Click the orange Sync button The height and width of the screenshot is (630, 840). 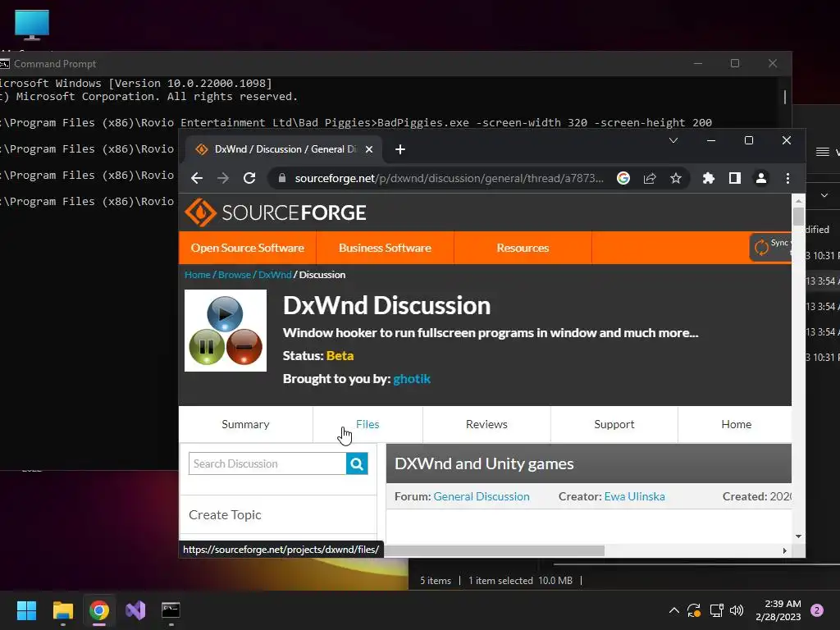coord(770,247)
